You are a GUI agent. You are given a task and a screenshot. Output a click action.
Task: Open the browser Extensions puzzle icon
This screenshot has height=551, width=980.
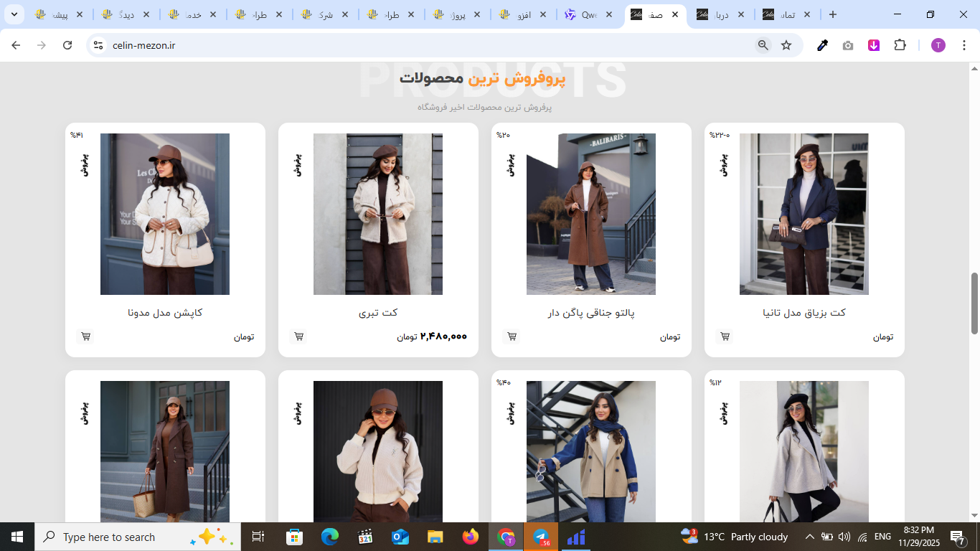(900, 45)
